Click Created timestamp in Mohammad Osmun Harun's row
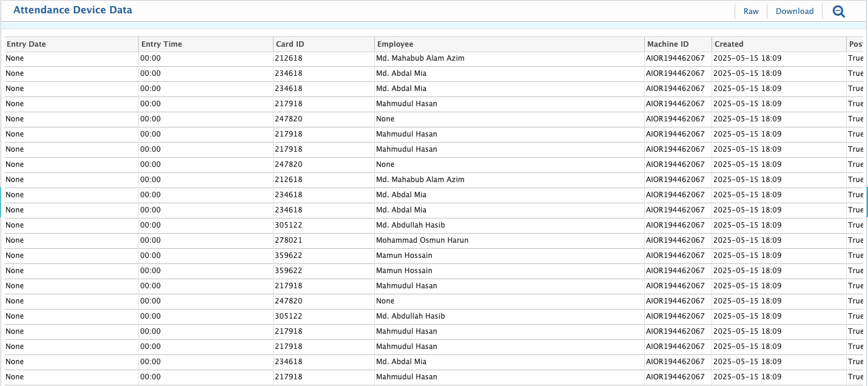This screenshot has height=386, width=868. tap(747, 240)
